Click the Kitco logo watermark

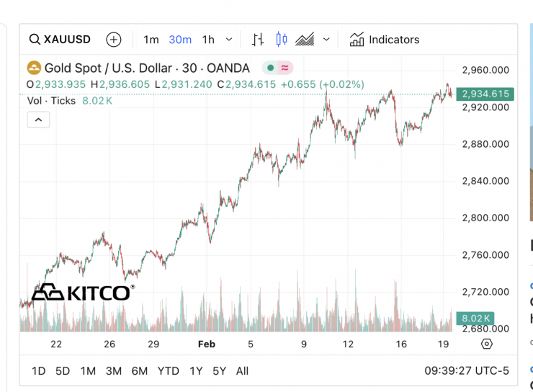pos(81,292)
